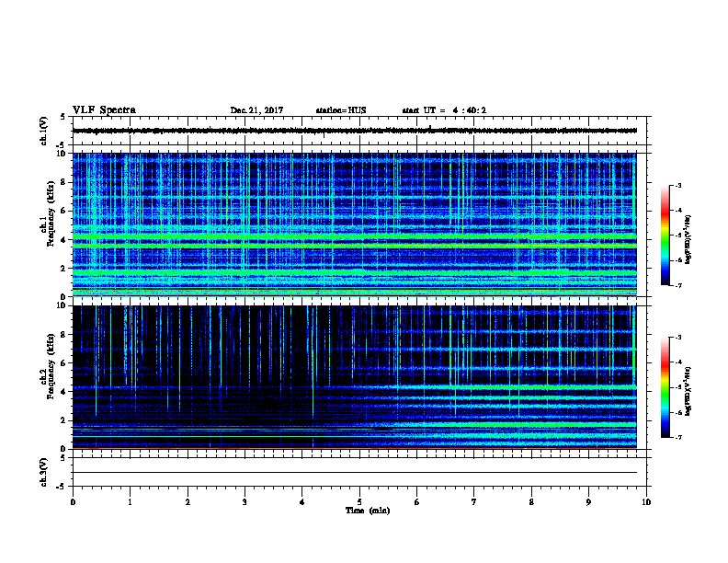Click the "2" kHz tick on ch.1 spectrogram

63,269
